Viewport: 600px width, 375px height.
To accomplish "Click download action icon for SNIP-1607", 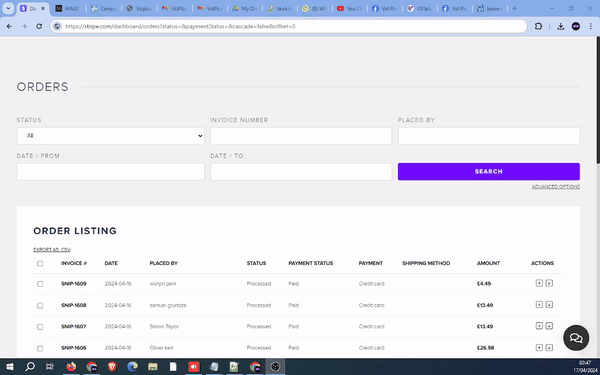I will point(549,326).
